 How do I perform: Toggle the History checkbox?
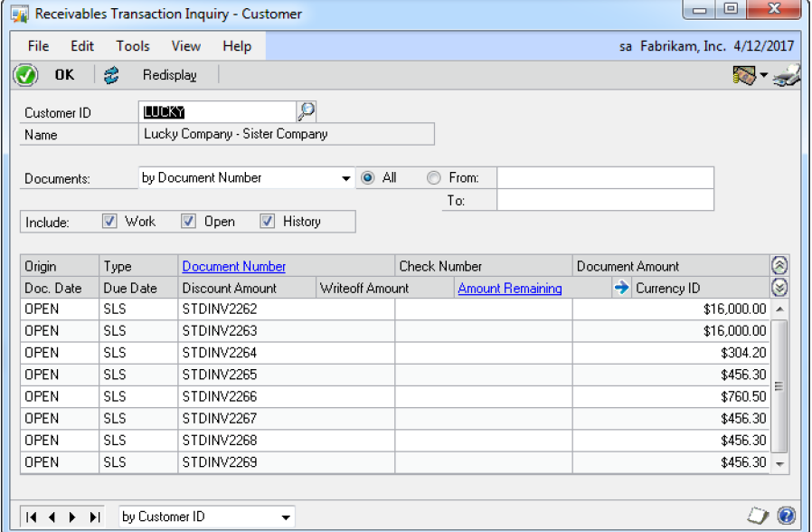pos(268,222)
